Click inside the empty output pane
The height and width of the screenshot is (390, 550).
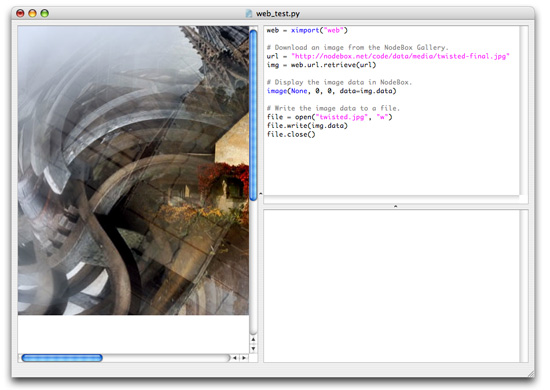[391, 286]
